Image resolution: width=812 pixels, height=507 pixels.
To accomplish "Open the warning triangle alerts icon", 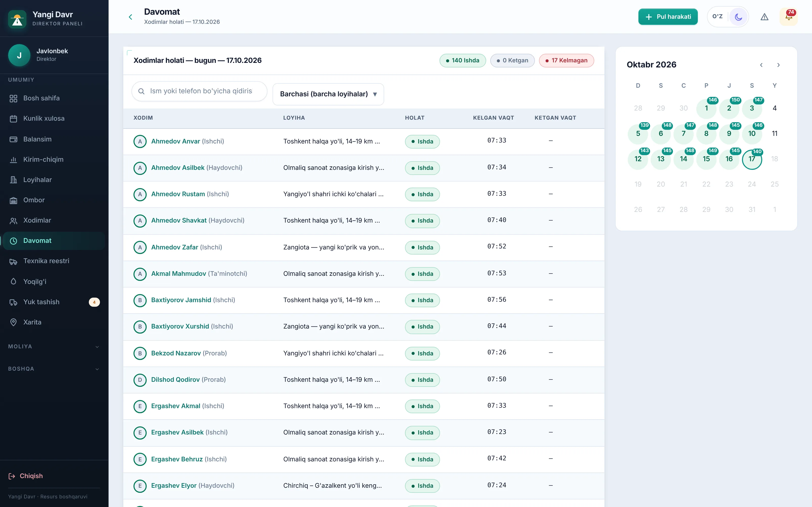I will click(764, 17).
